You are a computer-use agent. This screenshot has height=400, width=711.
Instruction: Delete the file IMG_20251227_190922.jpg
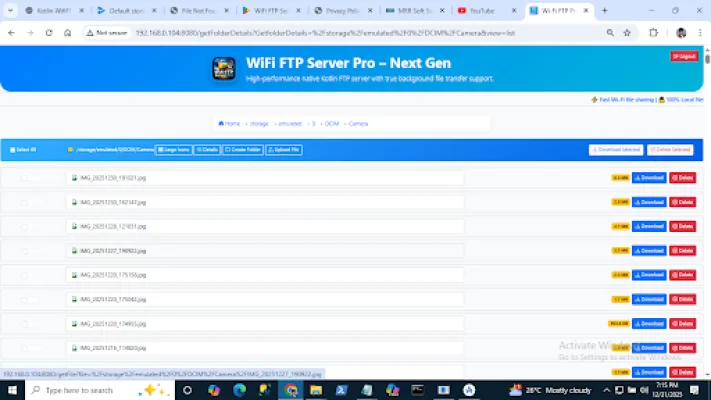[x=682, y=251]
